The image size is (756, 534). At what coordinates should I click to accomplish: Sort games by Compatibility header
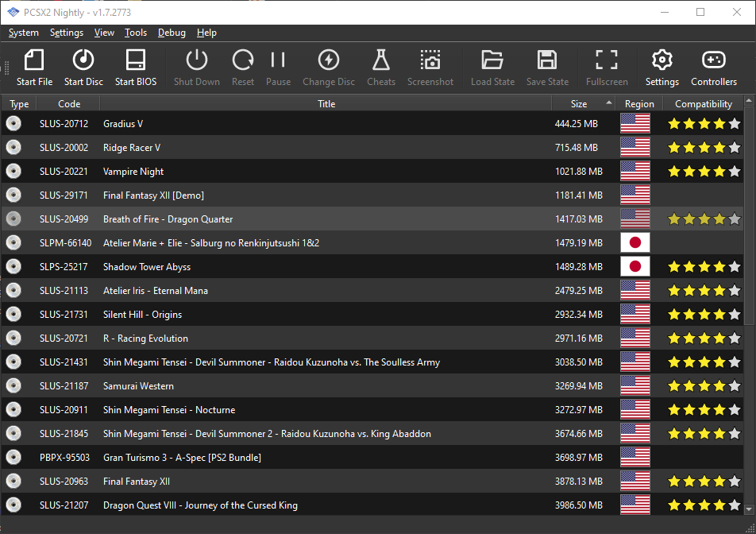pos(703,103)
